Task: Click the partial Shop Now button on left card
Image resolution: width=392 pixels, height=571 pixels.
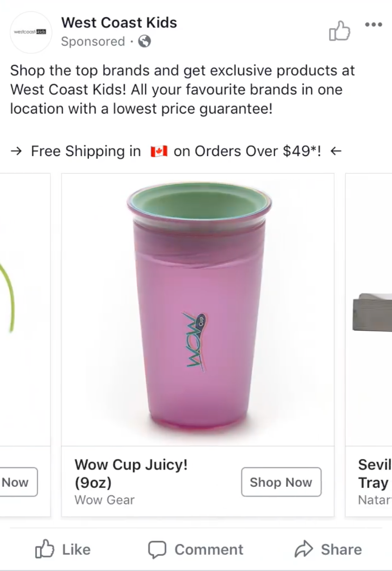Action: [x=18, y=482]
